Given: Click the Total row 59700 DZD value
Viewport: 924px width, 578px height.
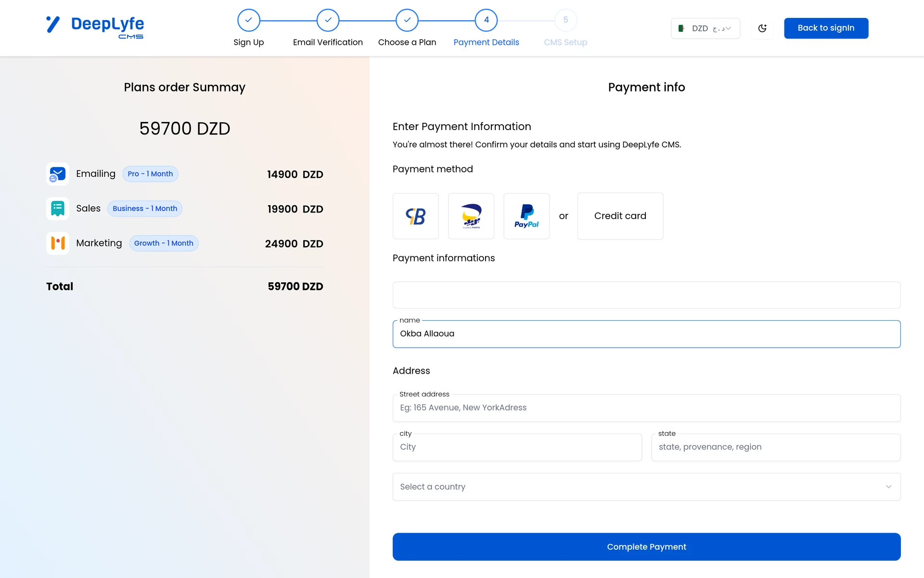Looking at the screenshot, I should 295,287.
